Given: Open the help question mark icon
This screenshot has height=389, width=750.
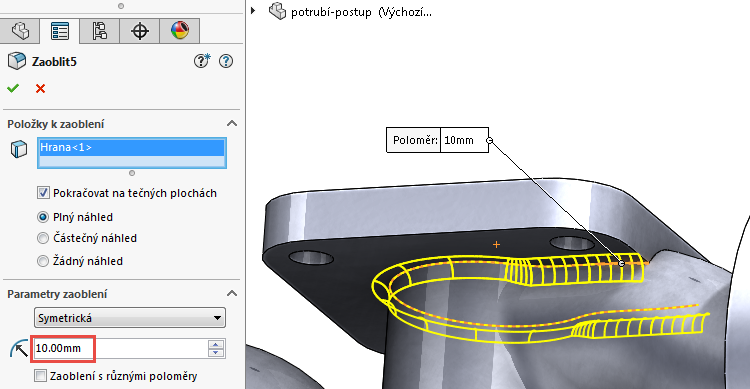Looking at the screenshot, I should 226,61.
